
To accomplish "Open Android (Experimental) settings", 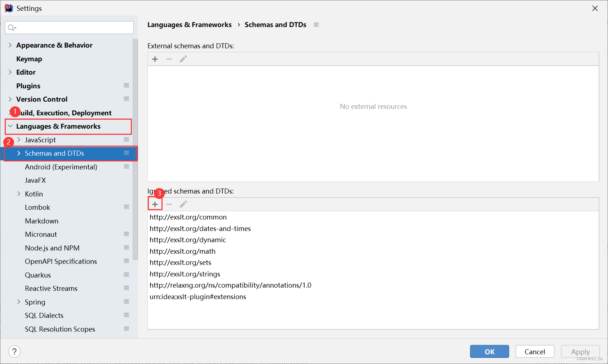I will click(61, 167).
